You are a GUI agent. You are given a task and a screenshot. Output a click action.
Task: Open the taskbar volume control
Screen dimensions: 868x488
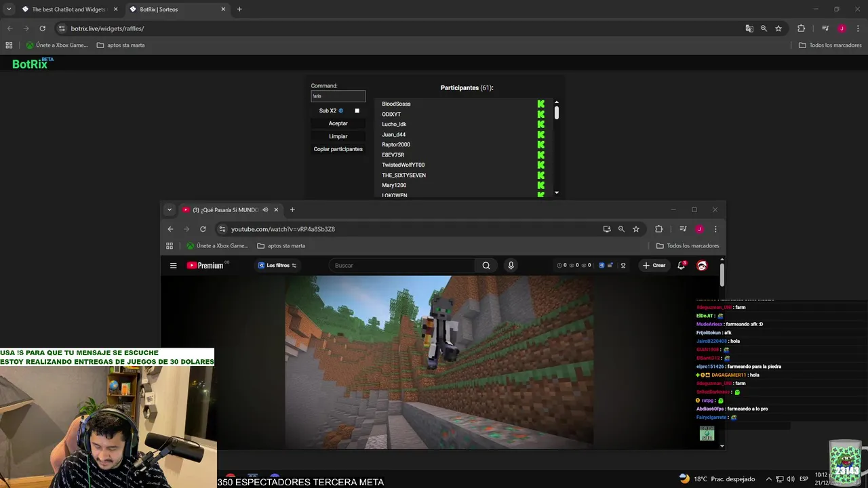pyautogui.click(x=791, y=479)
